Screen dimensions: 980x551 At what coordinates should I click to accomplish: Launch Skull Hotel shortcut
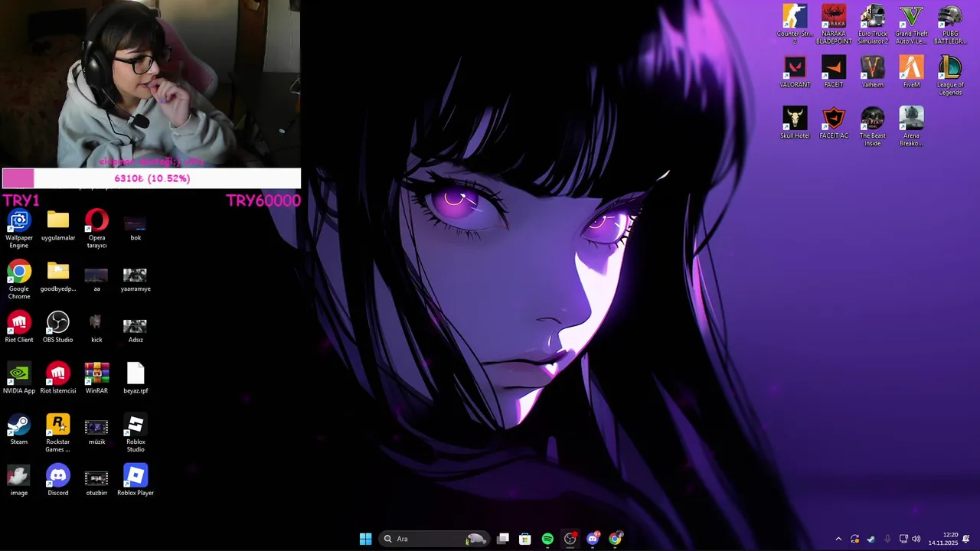tap(795, 123)
